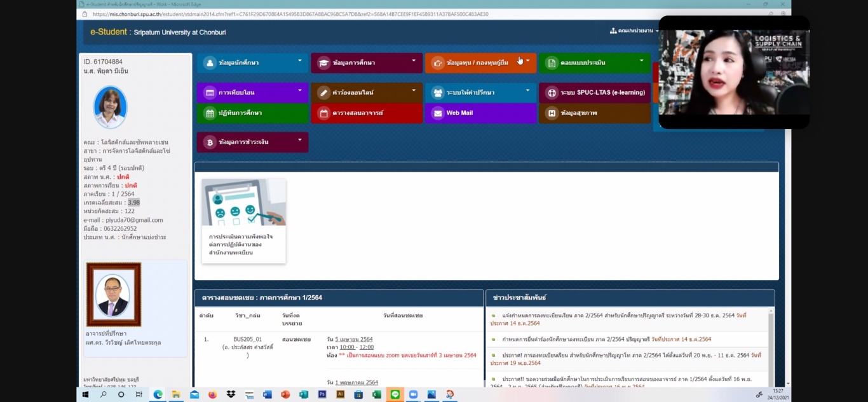Viewport: 868px width, 402px height.
Task: Expand the online request menu arrow
Action: [414, 91]
